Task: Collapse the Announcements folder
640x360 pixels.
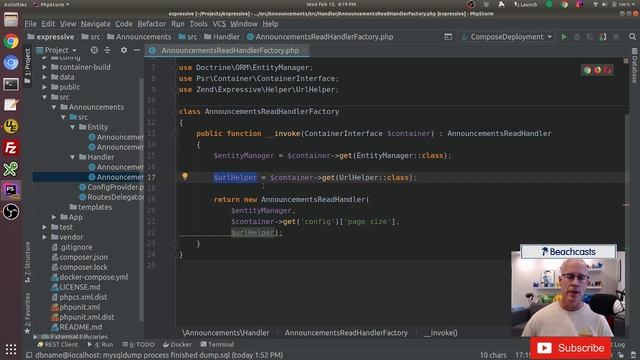Action: [x=54, y=107]
